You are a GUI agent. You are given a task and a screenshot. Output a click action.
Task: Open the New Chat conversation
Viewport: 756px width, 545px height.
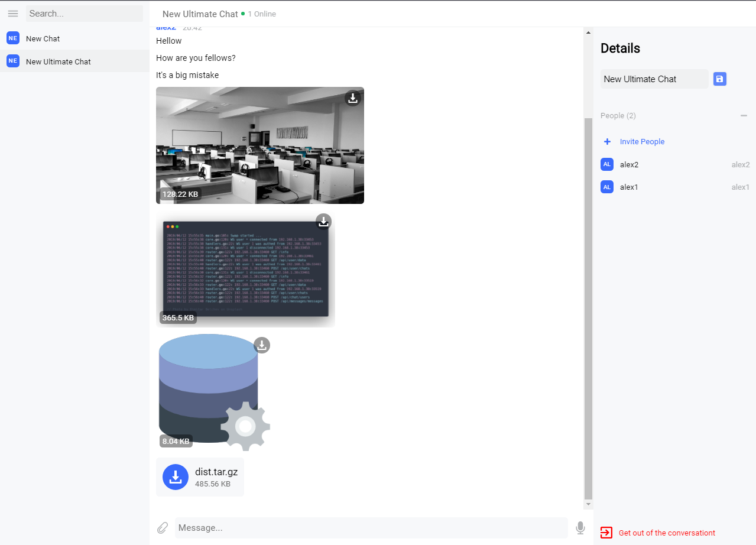point(74,38)
